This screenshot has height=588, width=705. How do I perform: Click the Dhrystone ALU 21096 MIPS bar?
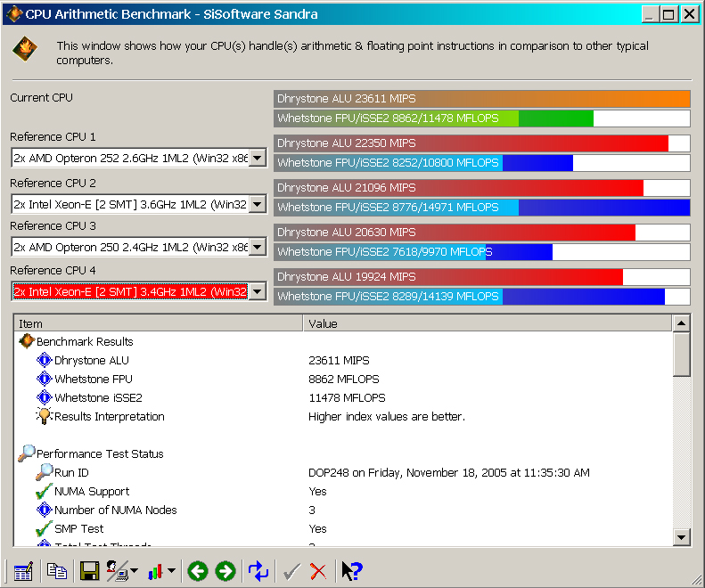482,187
